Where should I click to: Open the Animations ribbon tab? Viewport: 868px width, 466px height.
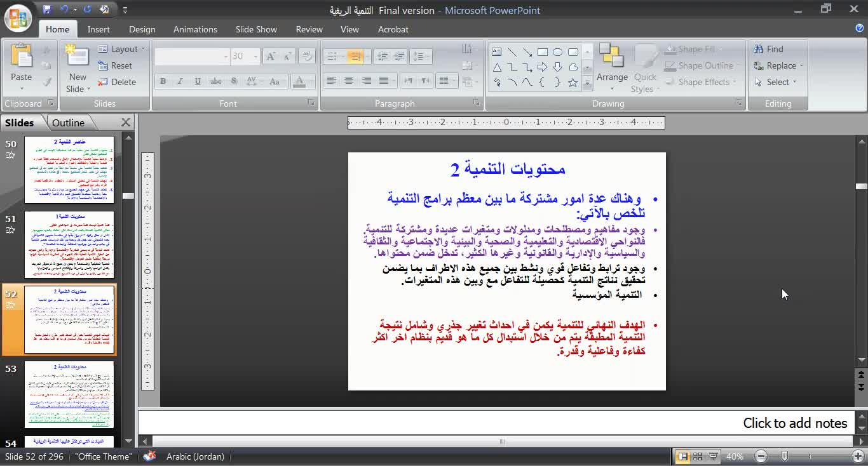195,29
